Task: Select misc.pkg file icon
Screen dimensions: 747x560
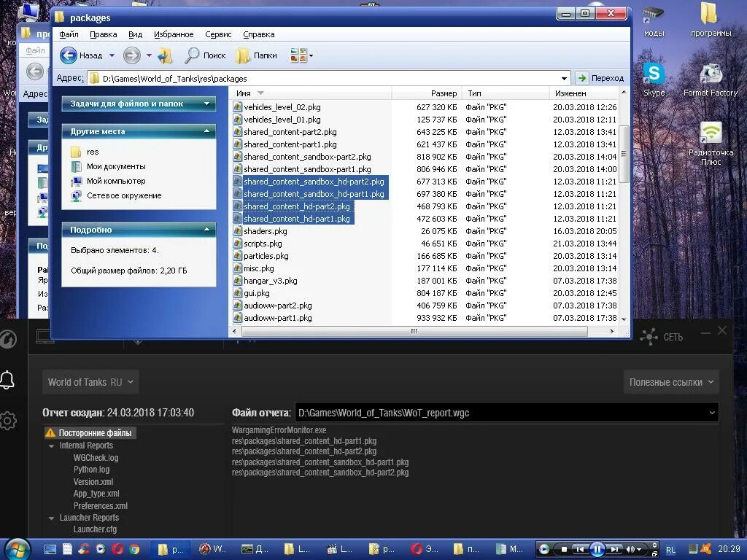Action: (x=237, y=268)
